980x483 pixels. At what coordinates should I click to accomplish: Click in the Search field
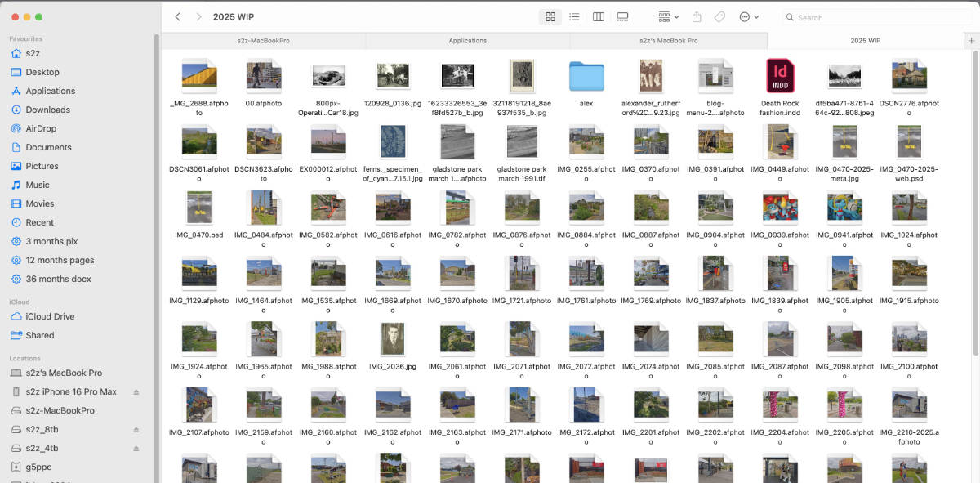(x=875, y=17)
